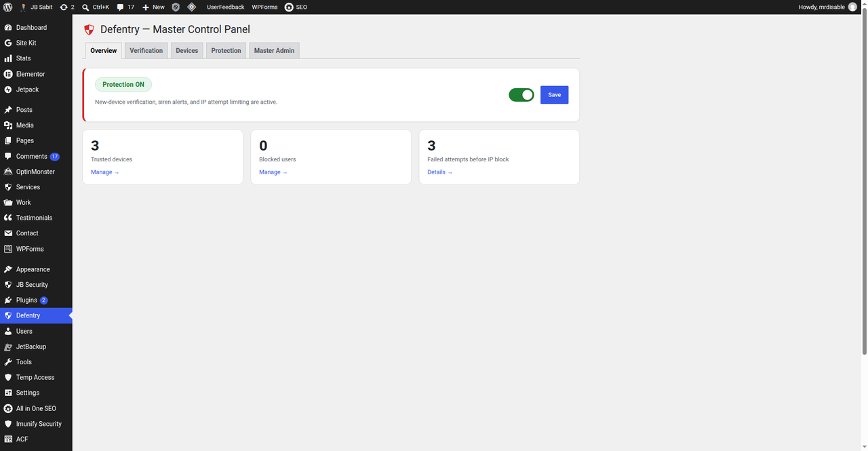Open ACF in the sidebar
868x451 pixels.
click(36, 439)
